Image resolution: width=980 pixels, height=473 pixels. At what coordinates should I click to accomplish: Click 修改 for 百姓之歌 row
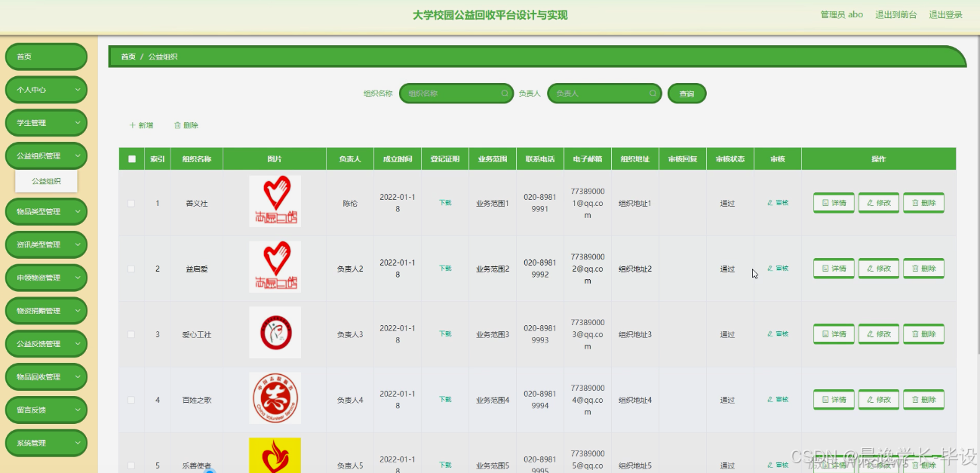click(879, 400)
